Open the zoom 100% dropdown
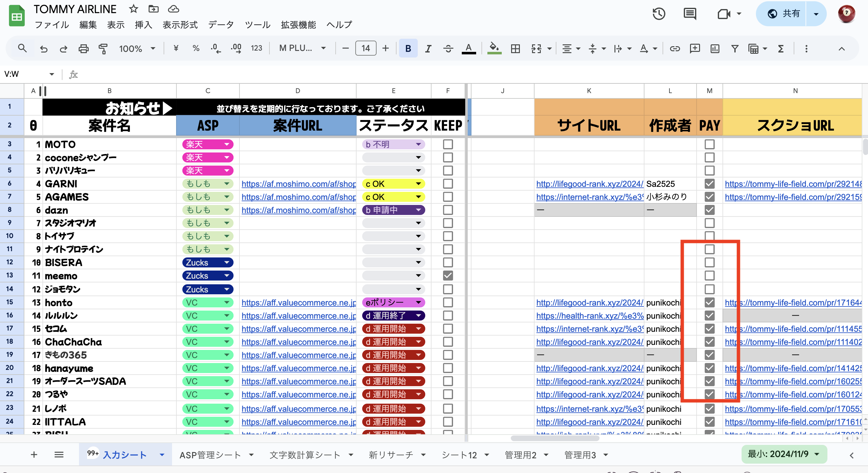Viewport: 868px width, 473px height. tap(137, 48)
